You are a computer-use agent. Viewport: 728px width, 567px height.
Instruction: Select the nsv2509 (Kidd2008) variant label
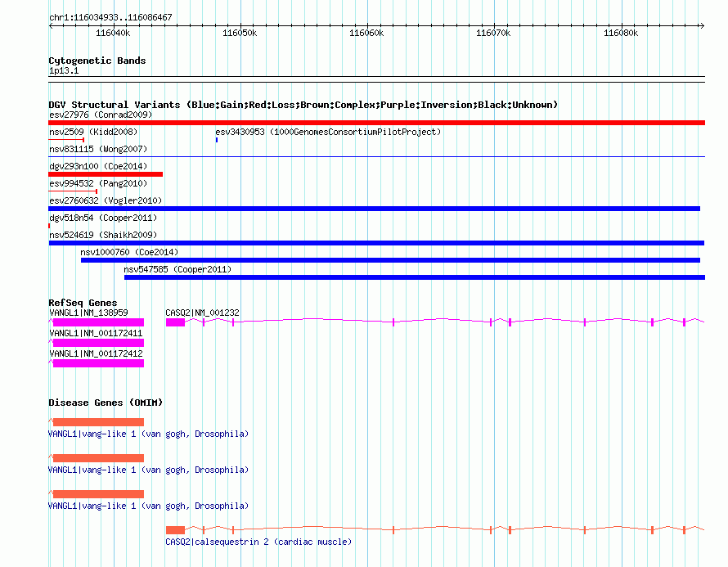(x=93, y=132)
